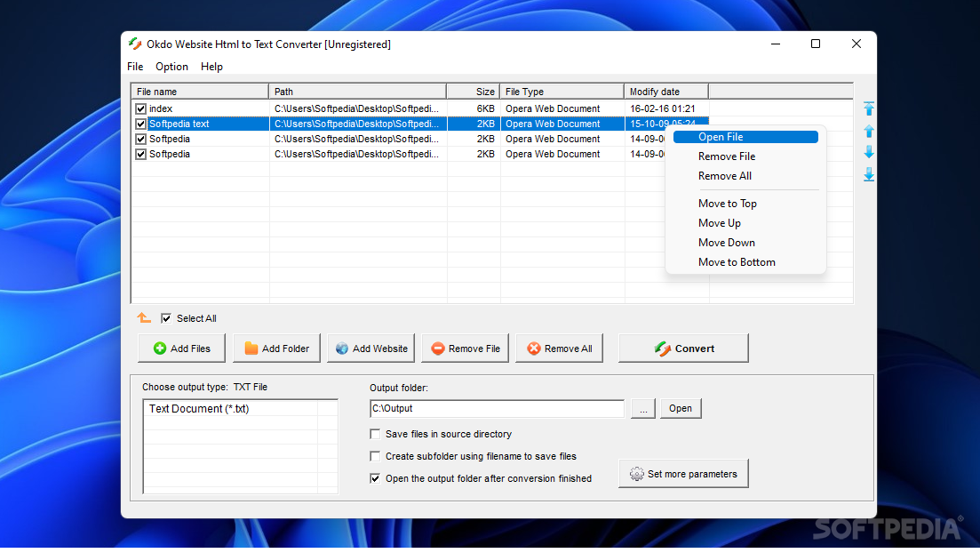This screenshot has width=980, height=553.
Task: Uncheck the Softpedia text row checkbox
Action: click(x=140, y=124)
